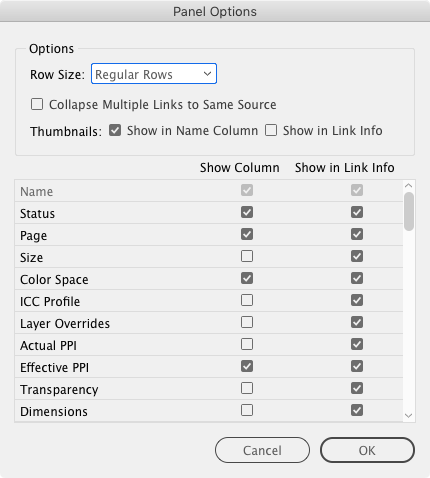Select the Color Space row label
Screen dimensions: 430x478
tap(54, 280)
